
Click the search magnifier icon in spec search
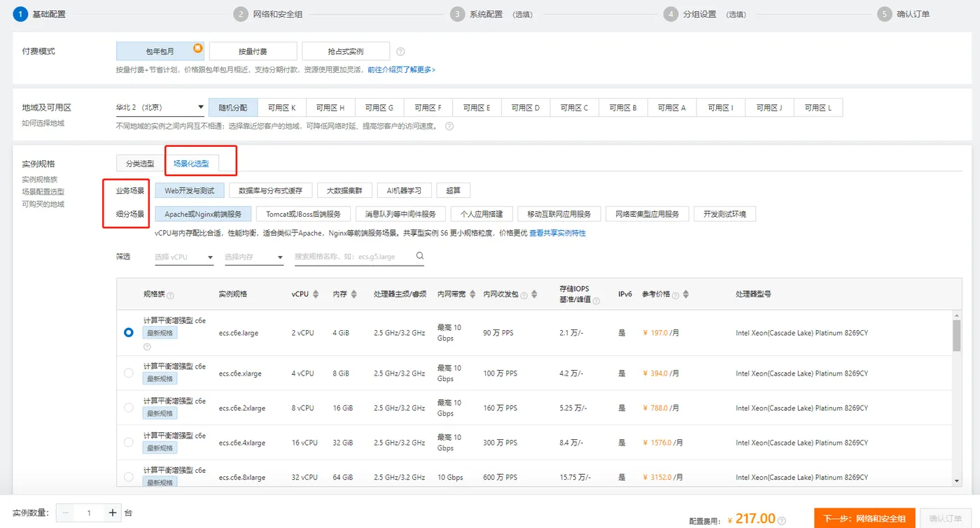[420, 256]
